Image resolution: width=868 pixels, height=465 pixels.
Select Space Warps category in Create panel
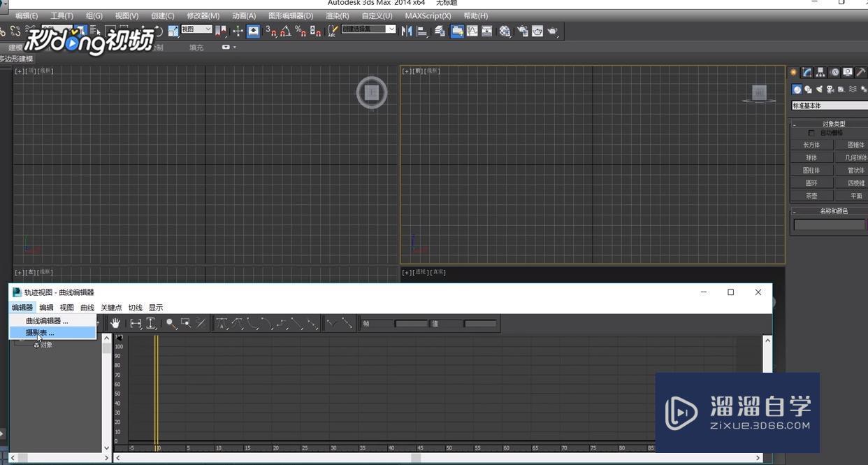click(x=853, y=90)
